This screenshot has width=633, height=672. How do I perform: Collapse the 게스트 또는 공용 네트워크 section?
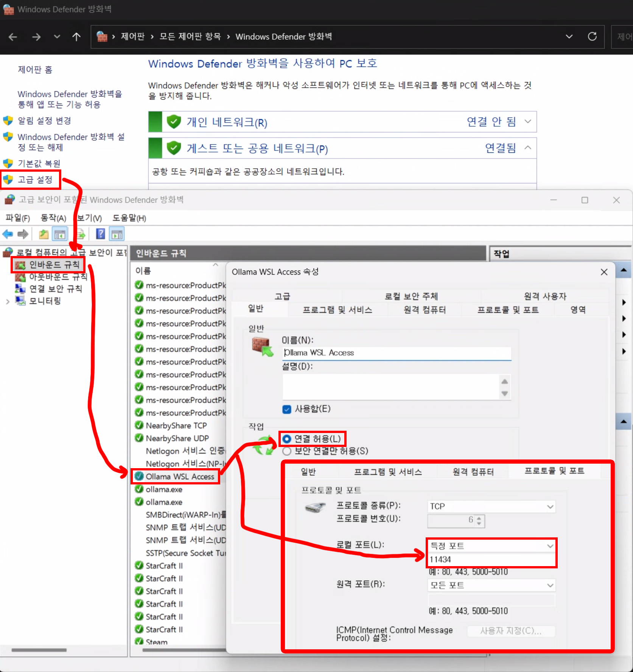tap(528, 148)
